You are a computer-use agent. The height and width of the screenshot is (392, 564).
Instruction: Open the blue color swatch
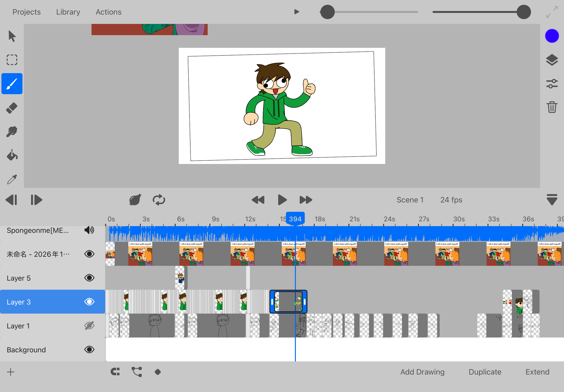coord(552,36)
